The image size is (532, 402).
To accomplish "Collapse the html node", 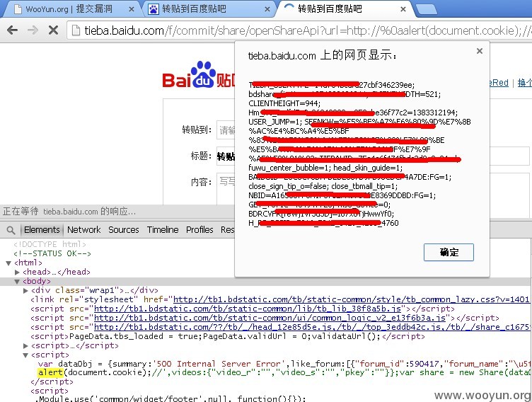I will point(8,263).
